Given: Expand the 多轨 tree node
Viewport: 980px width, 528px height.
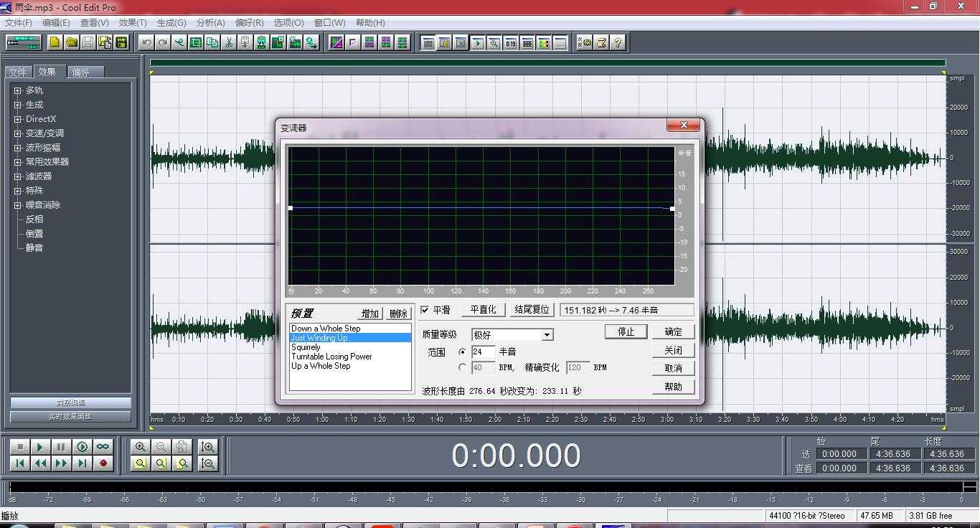Looking at the screenshot, I should 18,90.
